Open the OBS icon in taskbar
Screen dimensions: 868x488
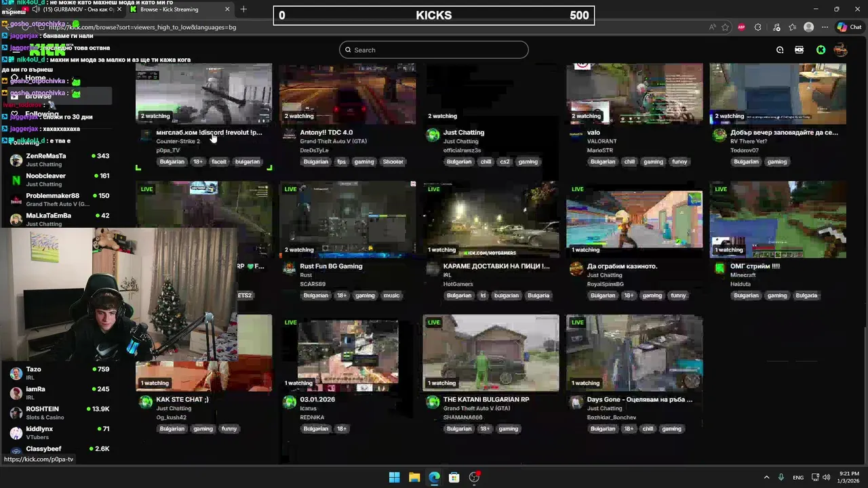(475, 477)
